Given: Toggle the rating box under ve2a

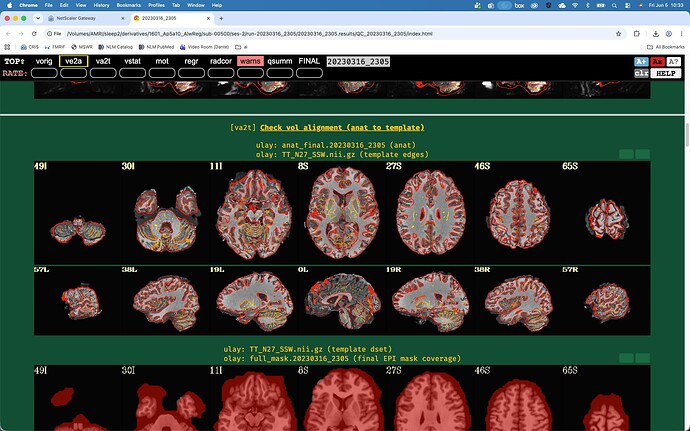Looking at the screenshot, I should click(73, 73).
